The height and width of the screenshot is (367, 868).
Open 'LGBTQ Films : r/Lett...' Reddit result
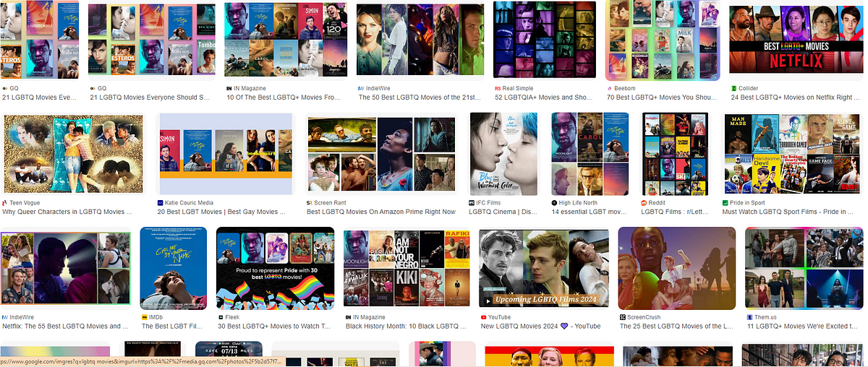coord(675,212)
